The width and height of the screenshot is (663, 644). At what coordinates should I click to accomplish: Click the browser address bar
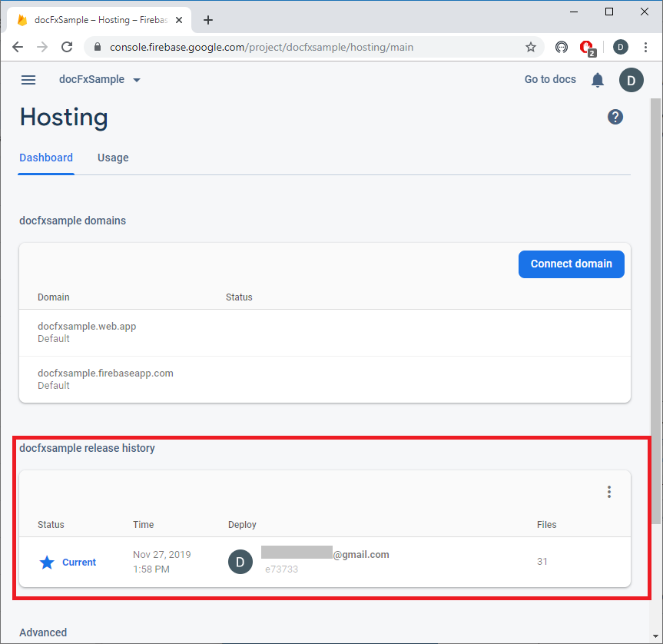tap(307, 48)
